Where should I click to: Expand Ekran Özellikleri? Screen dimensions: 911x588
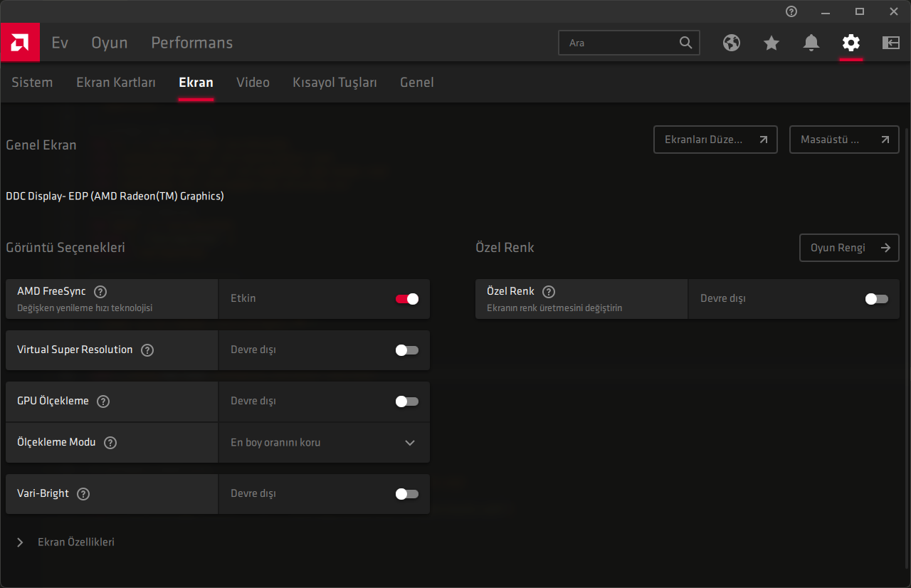click(20, 542)
